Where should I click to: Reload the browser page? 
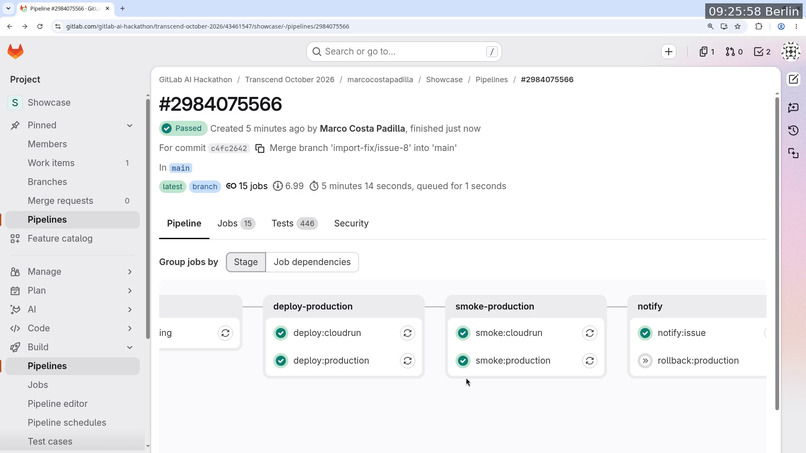click(x=40, y=26)
